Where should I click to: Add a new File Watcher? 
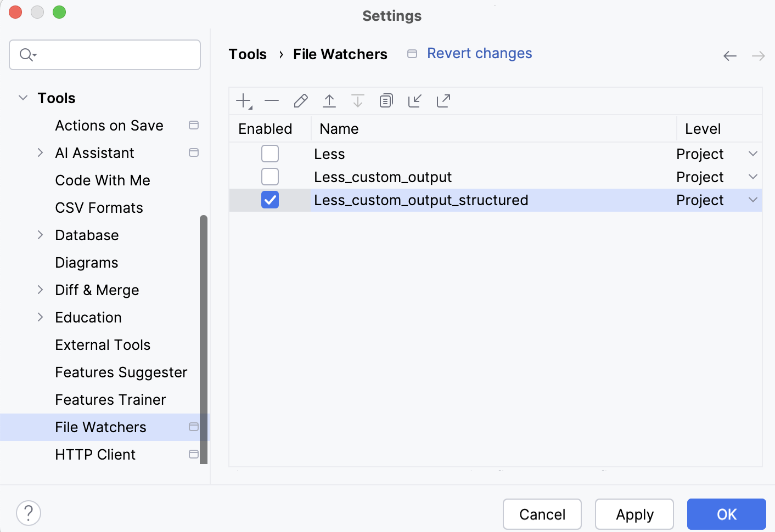[x=243, y=100]
